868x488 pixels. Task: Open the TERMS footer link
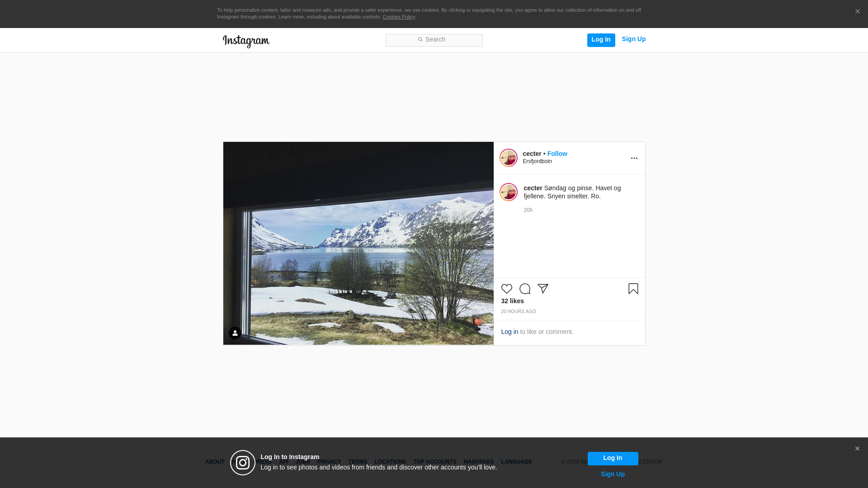click(358, 462)
